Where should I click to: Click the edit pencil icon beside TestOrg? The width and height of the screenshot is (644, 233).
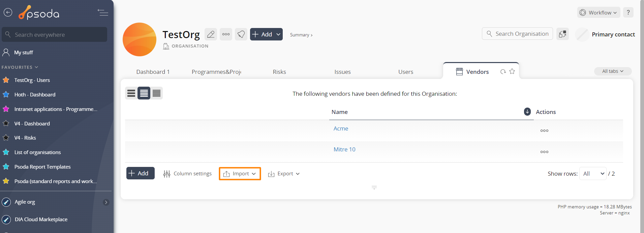click(x=211, y=34)
